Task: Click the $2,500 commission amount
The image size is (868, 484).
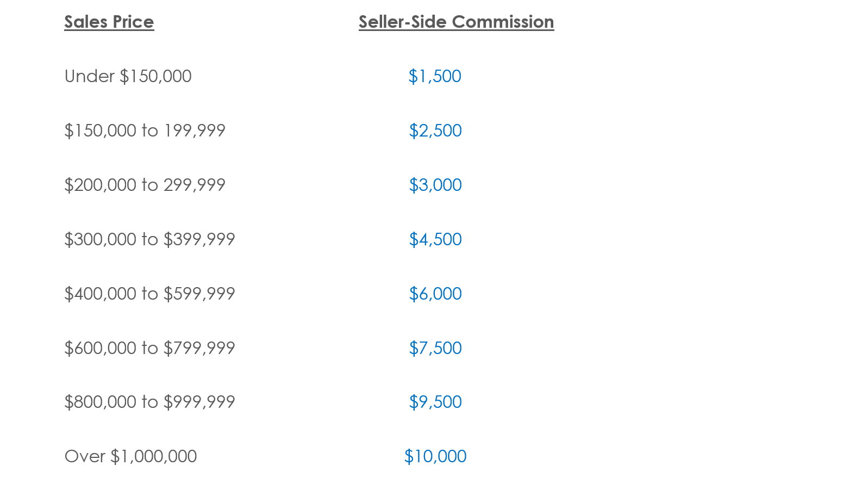Action: tap(435, 131)
